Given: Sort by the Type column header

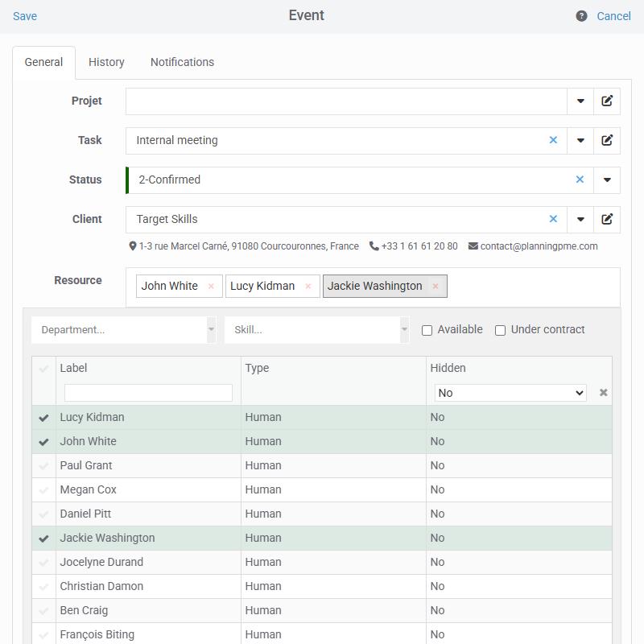Looking at the screenshot, I should pos(257,368).
